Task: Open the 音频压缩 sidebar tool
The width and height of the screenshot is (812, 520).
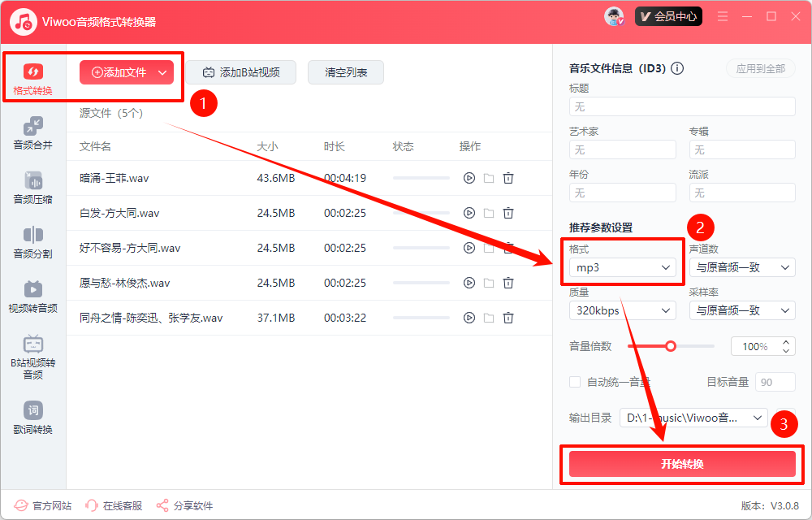Action: 33,188
